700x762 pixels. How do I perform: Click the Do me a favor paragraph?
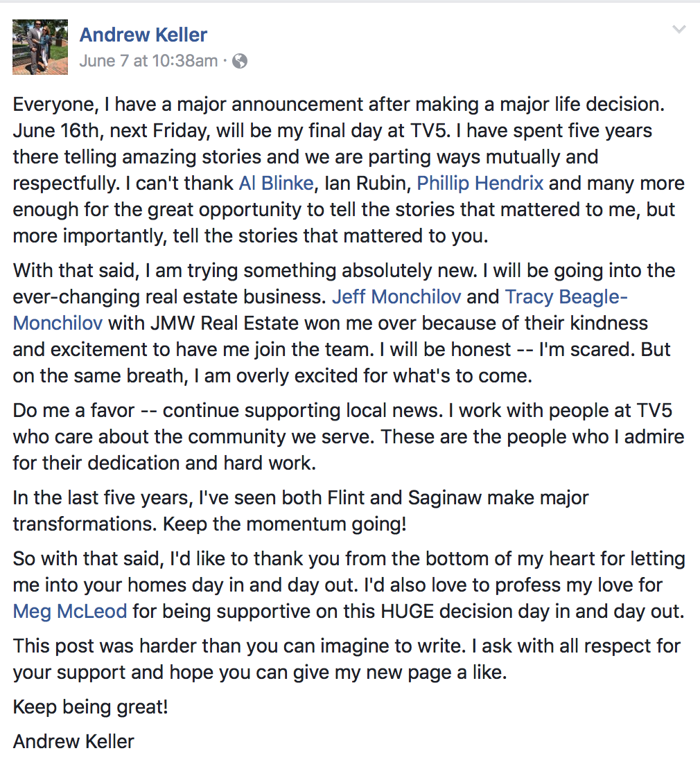[349, 437]
